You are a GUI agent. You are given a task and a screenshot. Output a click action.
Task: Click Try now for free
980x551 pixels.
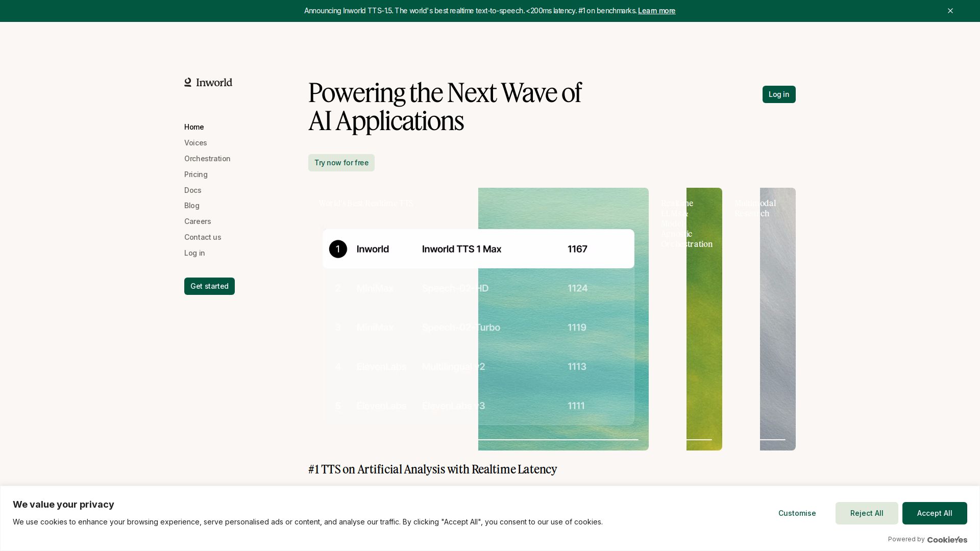click(341, 163)
